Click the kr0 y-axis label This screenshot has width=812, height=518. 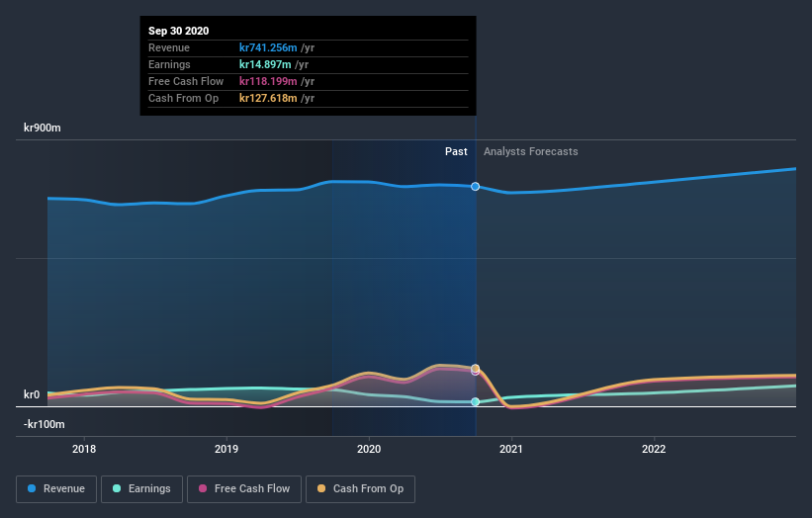32,394
